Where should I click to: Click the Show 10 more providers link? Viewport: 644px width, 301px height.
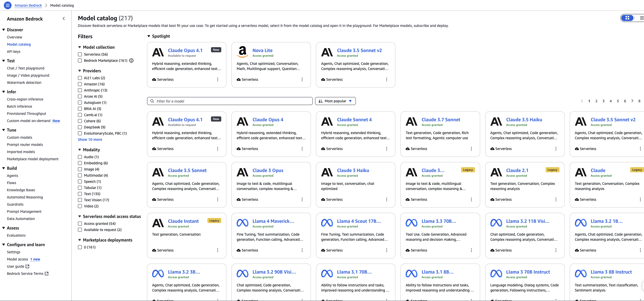pos(90,139)
